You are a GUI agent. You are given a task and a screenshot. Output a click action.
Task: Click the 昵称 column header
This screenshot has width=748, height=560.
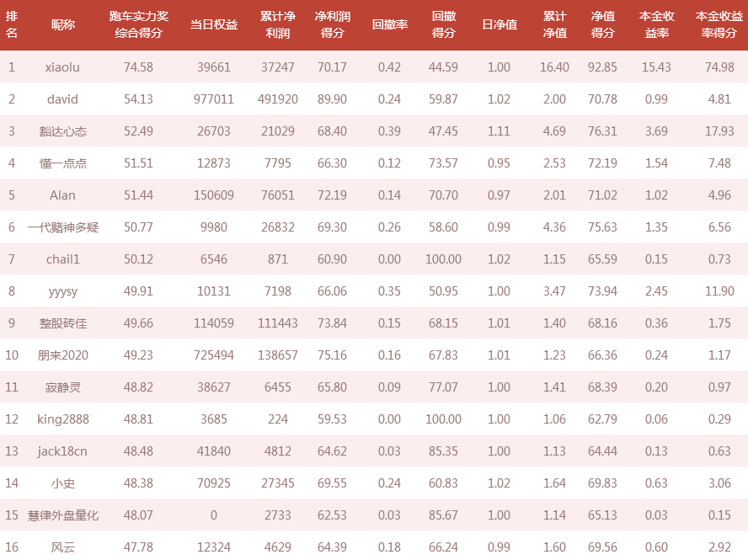[x=63, y=24]
